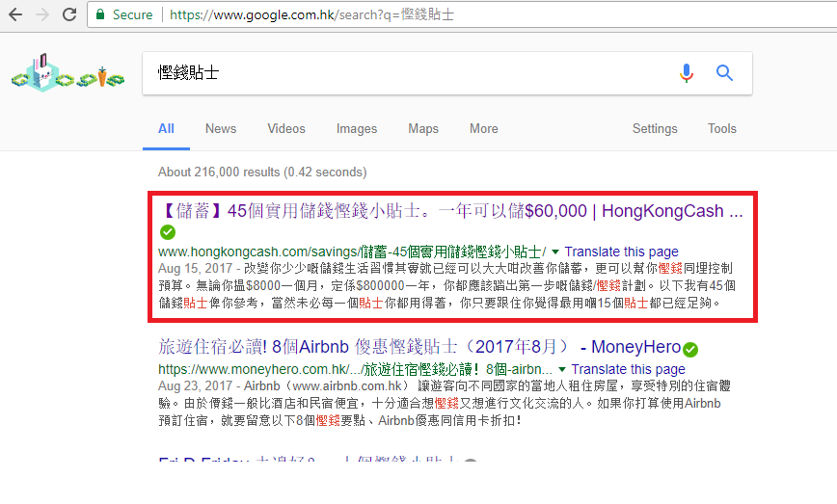
Task: Open the MoneyHero 8個Airbnb 優惠慳錢貼士 result
Action: (419, 347)
